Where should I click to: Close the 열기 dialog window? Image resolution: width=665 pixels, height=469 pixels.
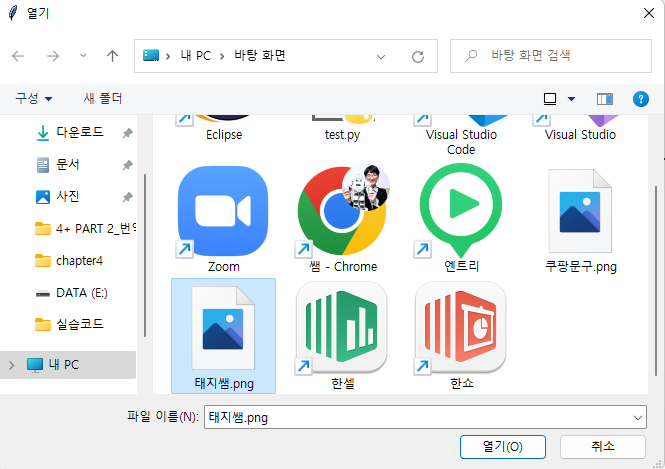(x=648, y=13)
